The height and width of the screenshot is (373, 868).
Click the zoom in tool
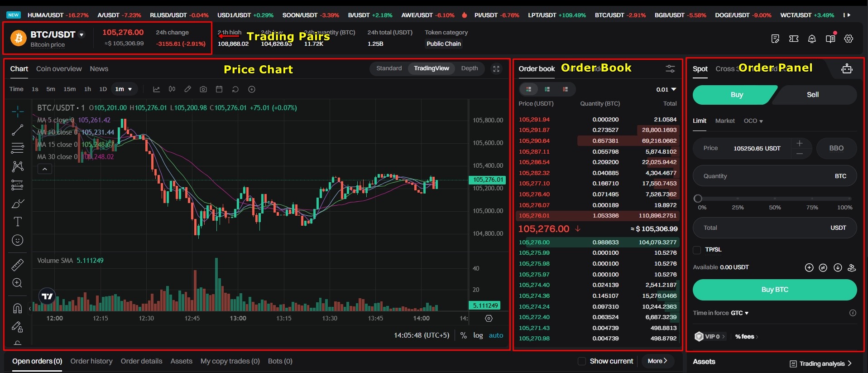pos(18,283)
